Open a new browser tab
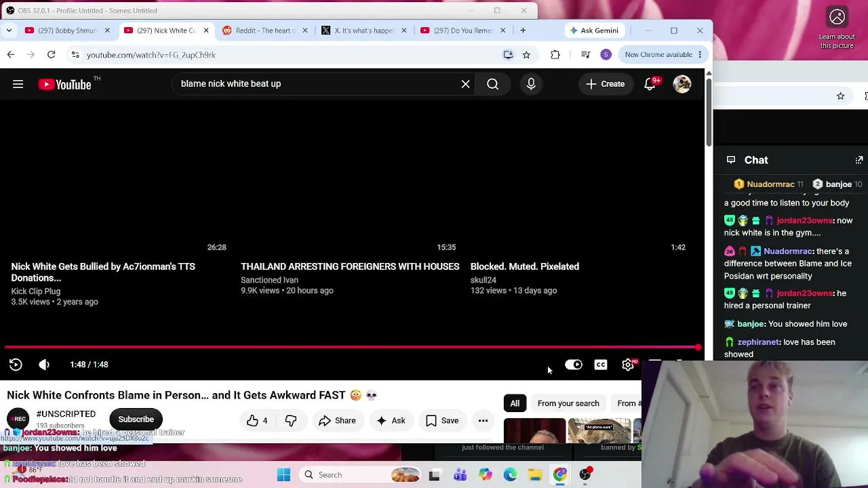 523,30
